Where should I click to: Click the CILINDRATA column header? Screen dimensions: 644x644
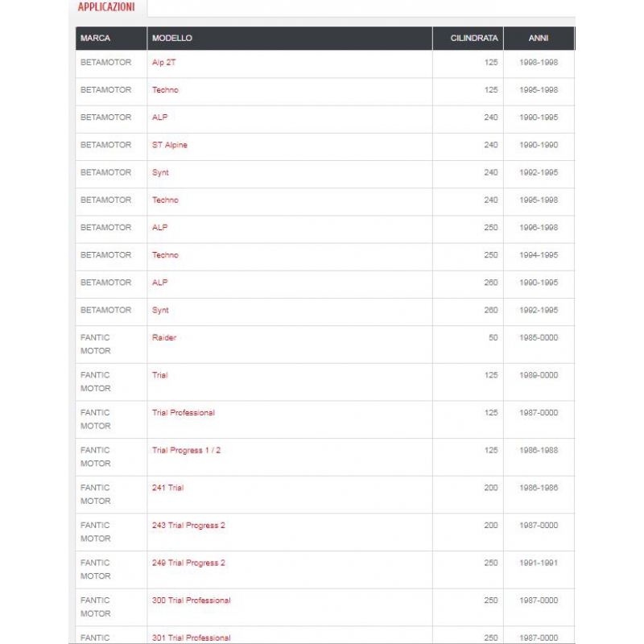pyautogui.click(x=468, y=38)
